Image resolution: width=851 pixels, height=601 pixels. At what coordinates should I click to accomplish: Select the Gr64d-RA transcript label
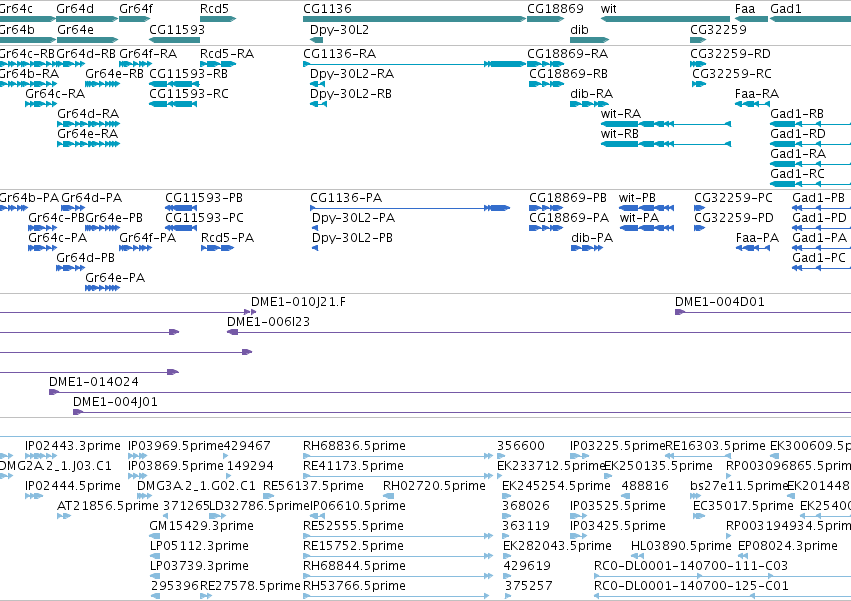point(88,113)
